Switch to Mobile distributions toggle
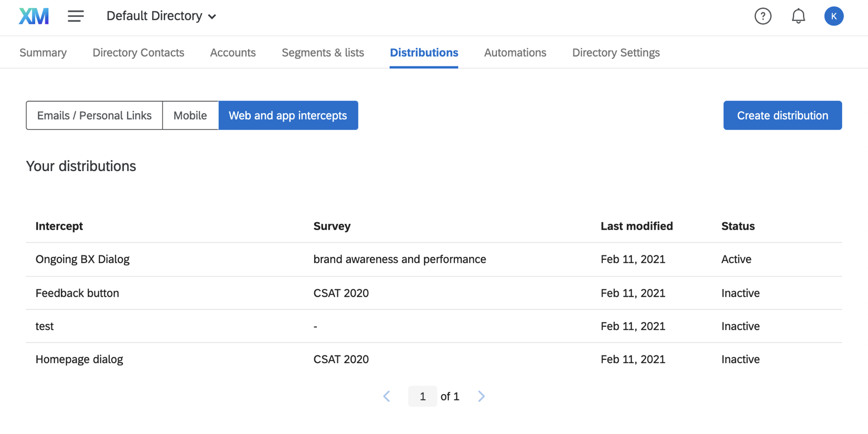Screen dimensions: 868x434 (190, 115)
